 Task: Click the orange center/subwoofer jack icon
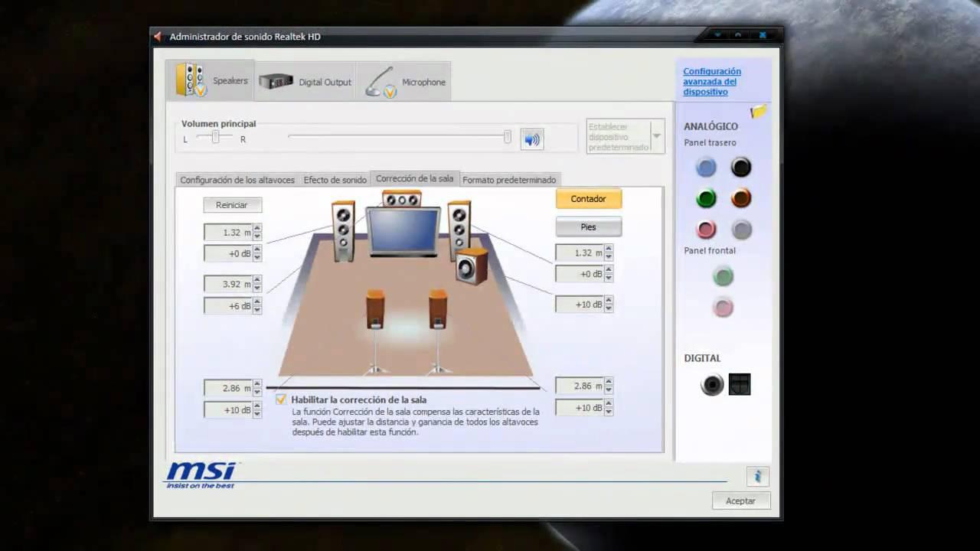[x=740, y=198]
